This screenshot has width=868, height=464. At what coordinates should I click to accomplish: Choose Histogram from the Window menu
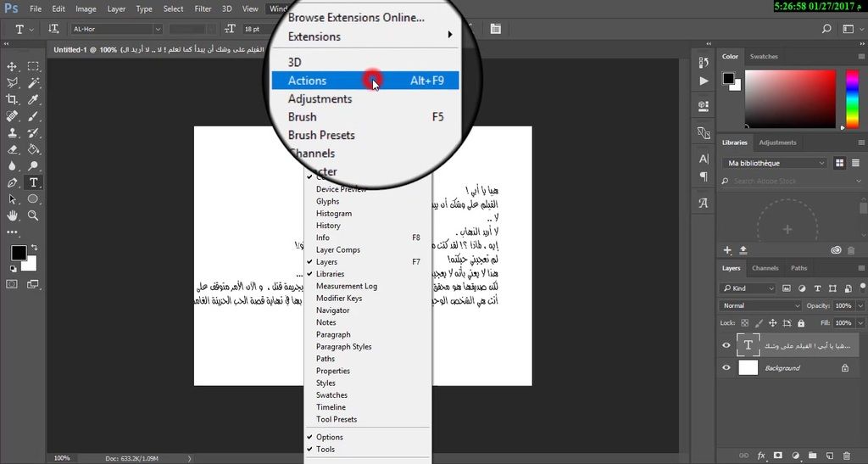pyautogui.click(x=368, y=213)
